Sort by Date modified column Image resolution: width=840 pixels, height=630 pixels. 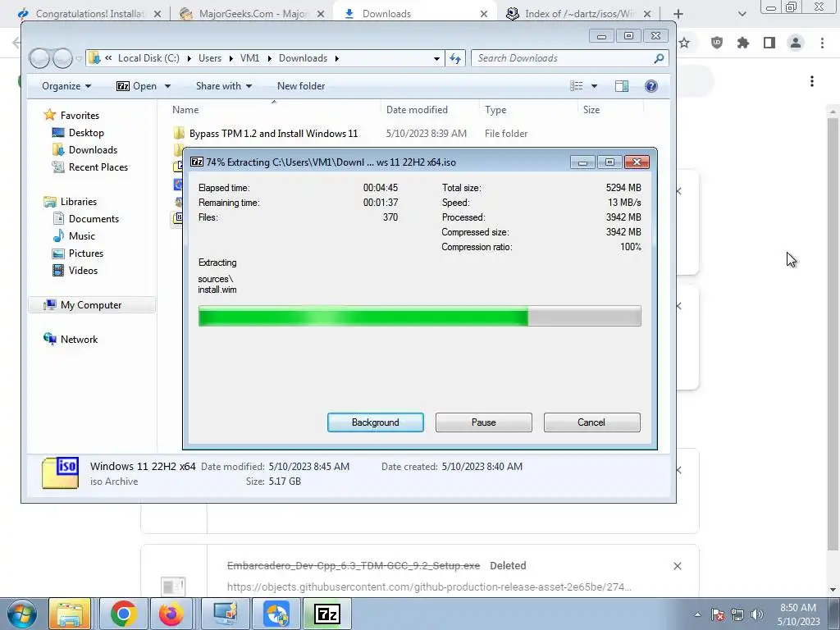tap(417, 110)
